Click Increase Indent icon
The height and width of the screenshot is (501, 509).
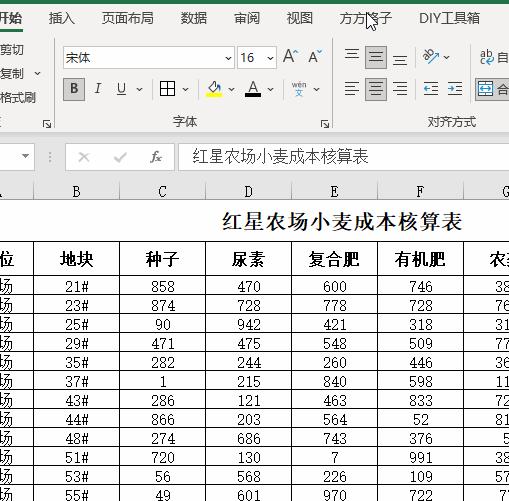(x=455, y=89)
